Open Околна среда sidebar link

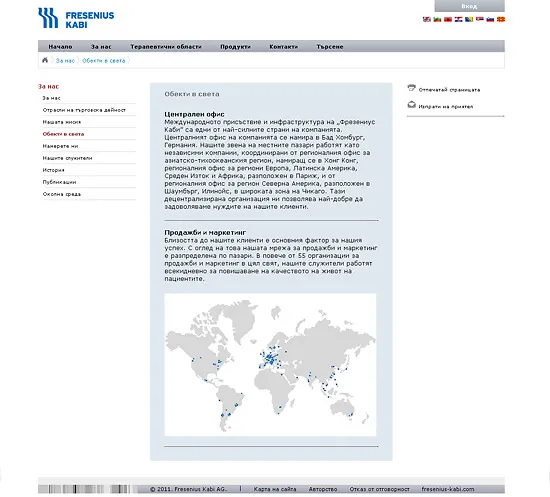pyautogui.click(x=62, y=194)
